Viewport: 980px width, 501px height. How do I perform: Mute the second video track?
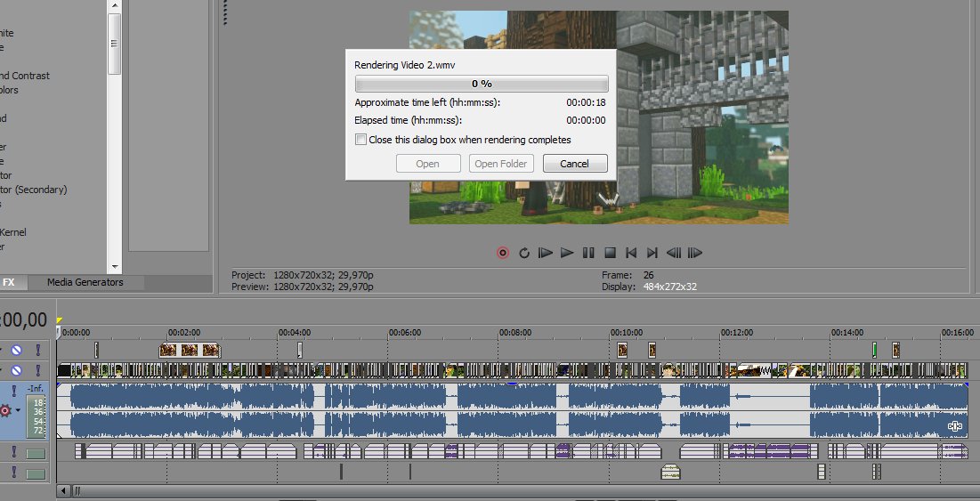(x=17, y=370)
